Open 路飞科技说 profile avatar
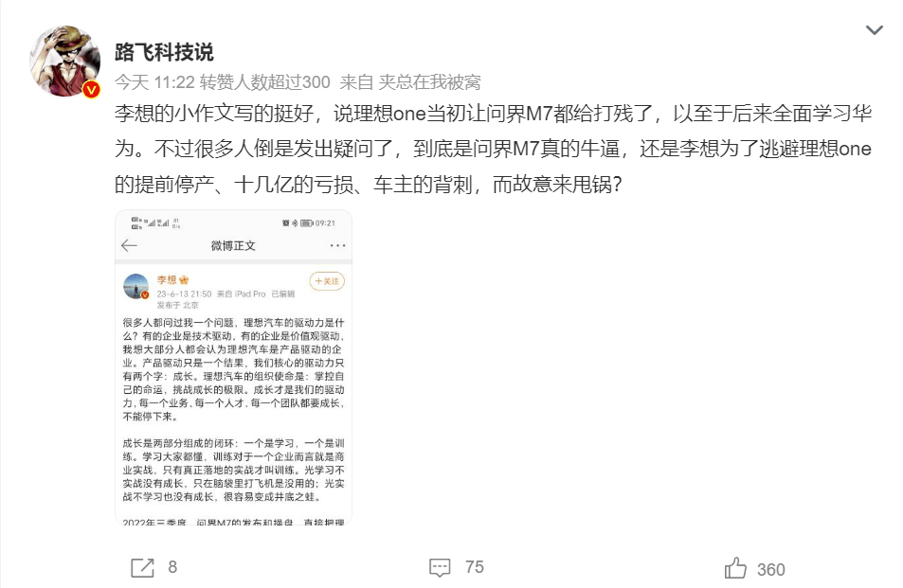 [65, 61]
